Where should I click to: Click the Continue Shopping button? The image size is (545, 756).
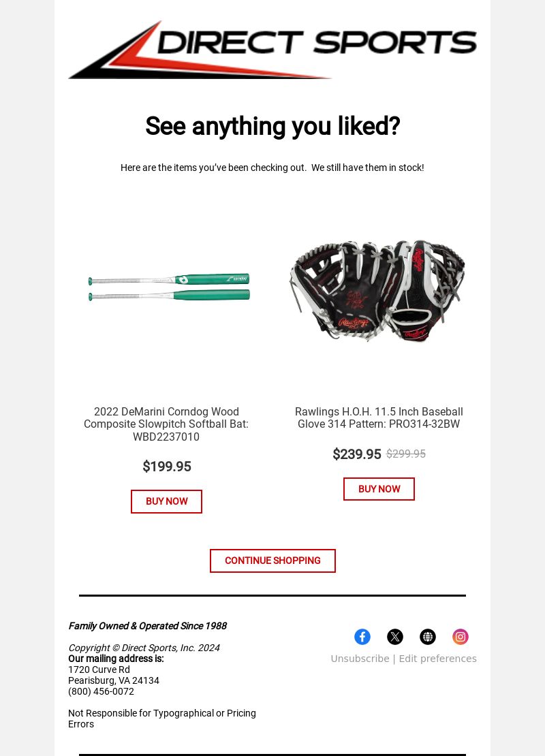tap(272, 561)
